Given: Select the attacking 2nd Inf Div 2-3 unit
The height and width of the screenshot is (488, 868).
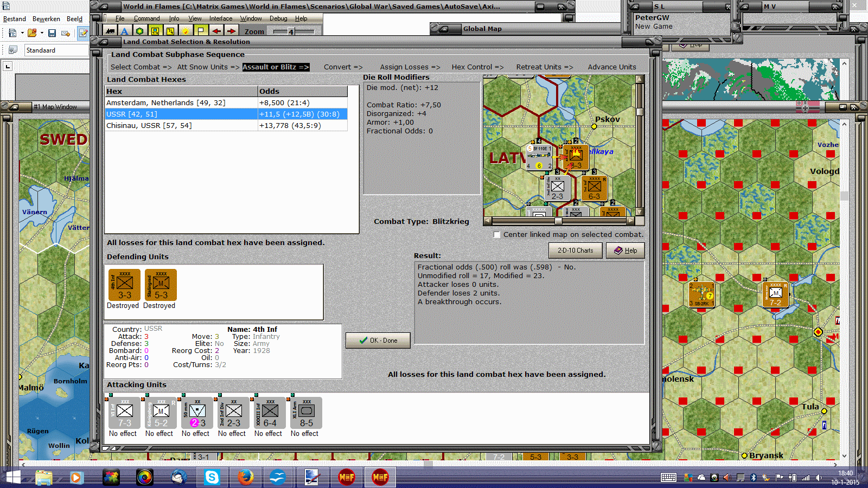Looking at the screenshot, I should [234, 413].
